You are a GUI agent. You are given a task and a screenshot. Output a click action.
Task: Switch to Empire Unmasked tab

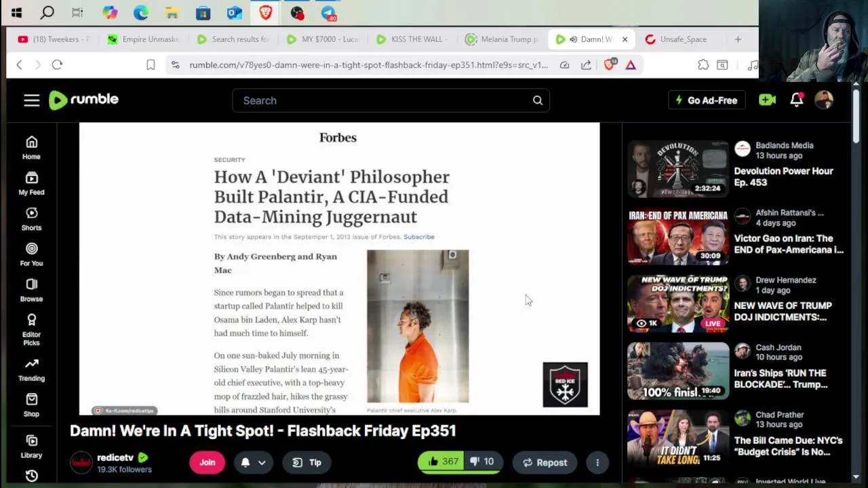pyautogui.click(x=143, y=39)
